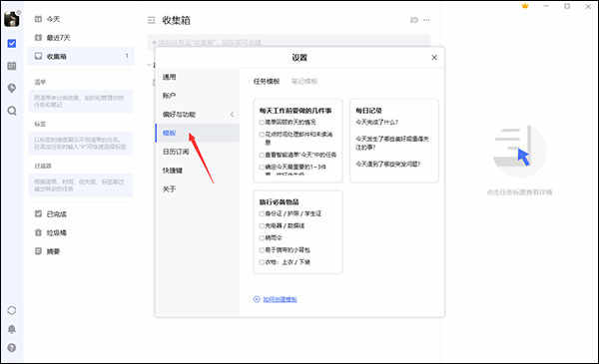The width and height of the screenshot is (599, 364).
Task: Open the notification bell icon
Action: (x=12, y=329)
